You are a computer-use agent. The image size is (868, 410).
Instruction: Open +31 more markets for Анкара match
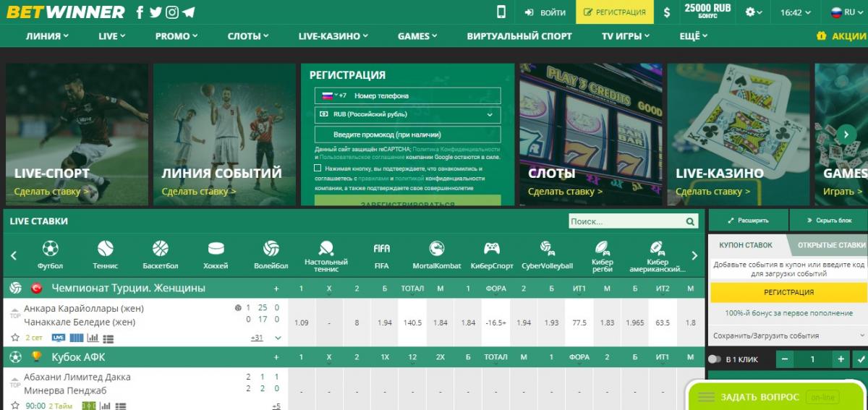click(257, 338)
